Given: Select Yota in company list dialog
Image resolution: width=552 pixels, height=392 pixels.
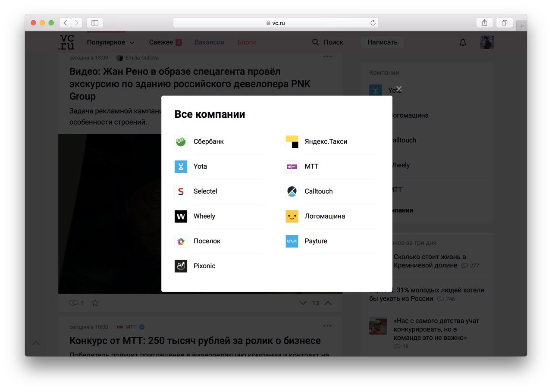Looking at the screenshot, I should coord(201,166).
